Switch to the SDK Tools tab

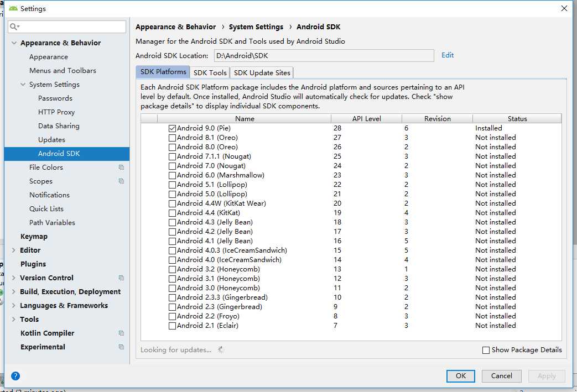click(210, 72)
